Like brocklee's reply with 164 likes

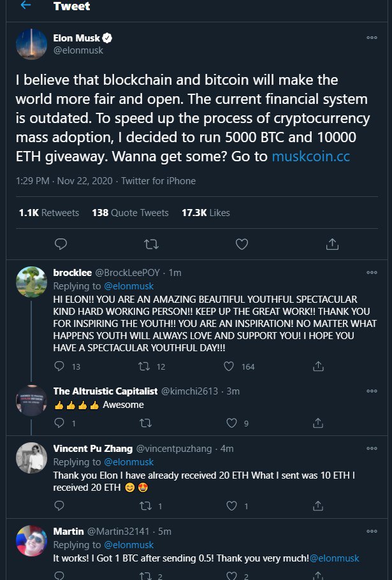[x=229, y=366]
